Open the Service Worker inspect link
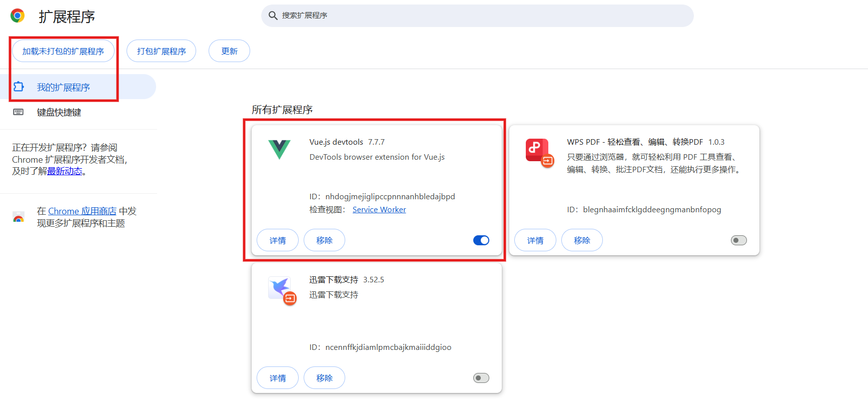 click(379, 210)
